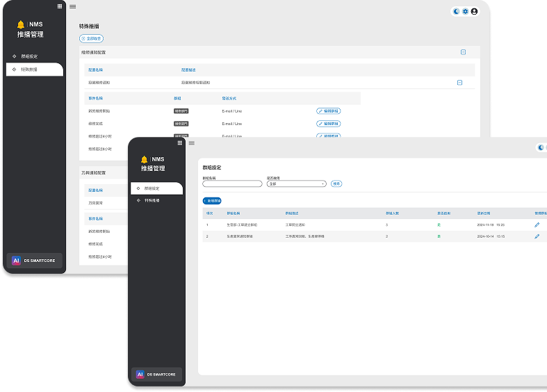Toggle dark mode moon icon in front window
Screen dimensions: 547x392
541,147
